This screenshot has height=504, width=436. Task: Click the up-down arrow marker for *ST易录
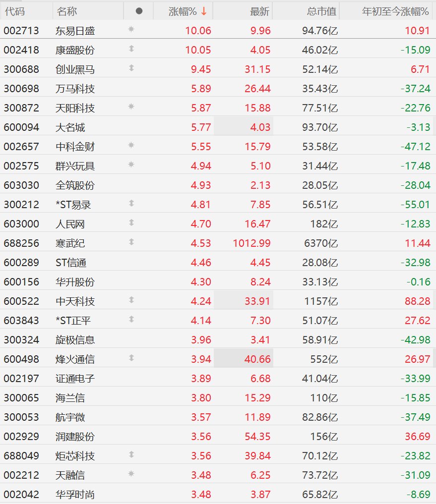131,203
